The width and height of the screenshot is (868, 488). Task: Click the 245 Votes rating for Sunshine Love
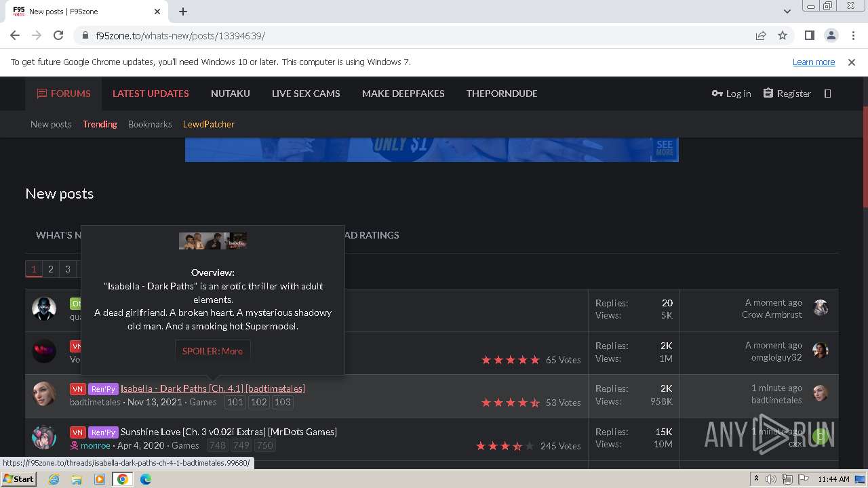[x=560, y=446]
